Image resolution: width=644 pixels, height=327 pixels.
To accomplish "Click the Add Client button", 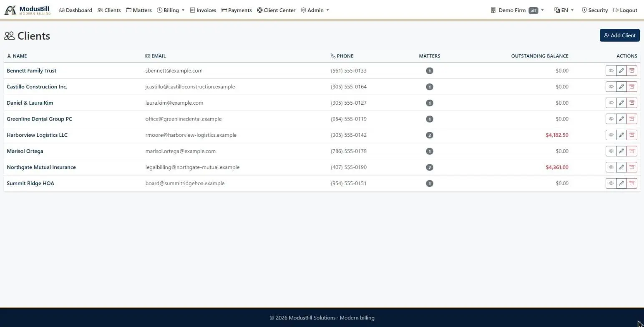I will [x=620, y=35].
